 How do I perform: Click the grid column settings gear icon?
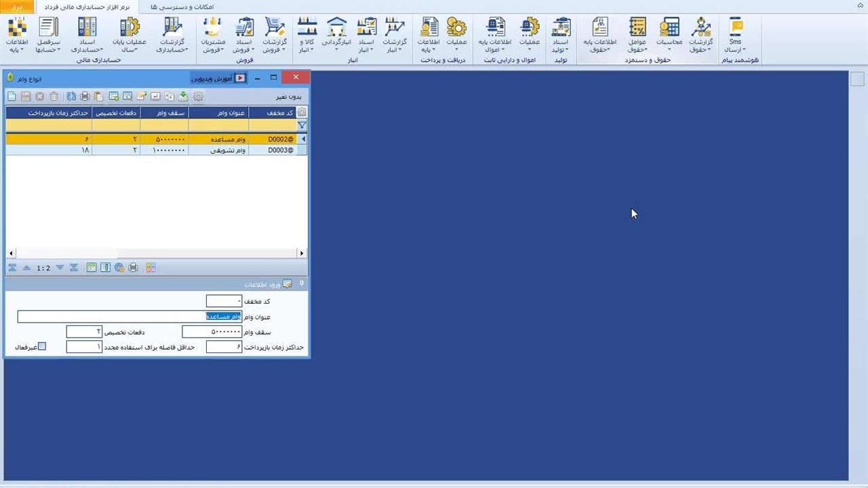point(302,113)
